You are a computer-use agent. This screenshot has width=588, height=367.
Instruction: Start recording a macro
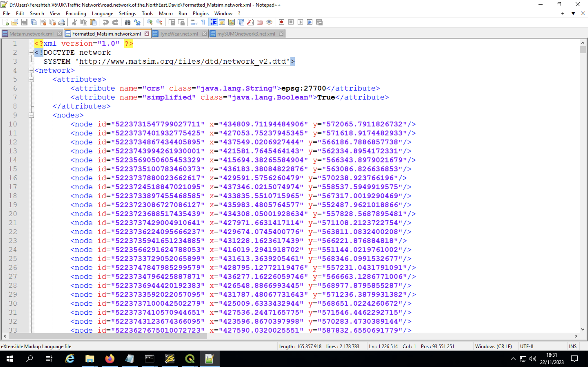(281, 22)
